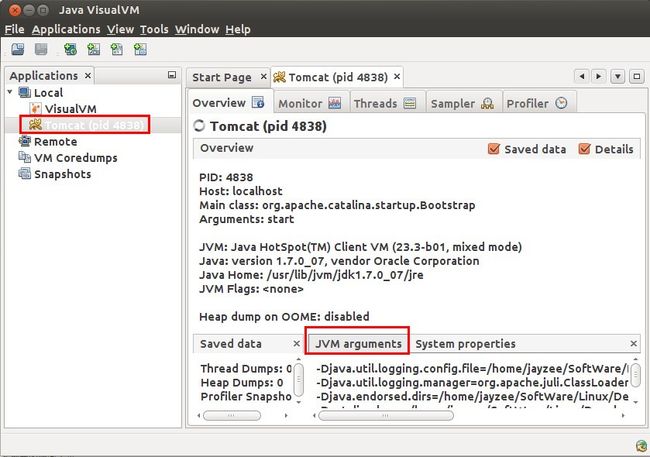This screenshot has width=650, height=457.
Task: Close the Applications panel tab
Action: pos(87,75)
